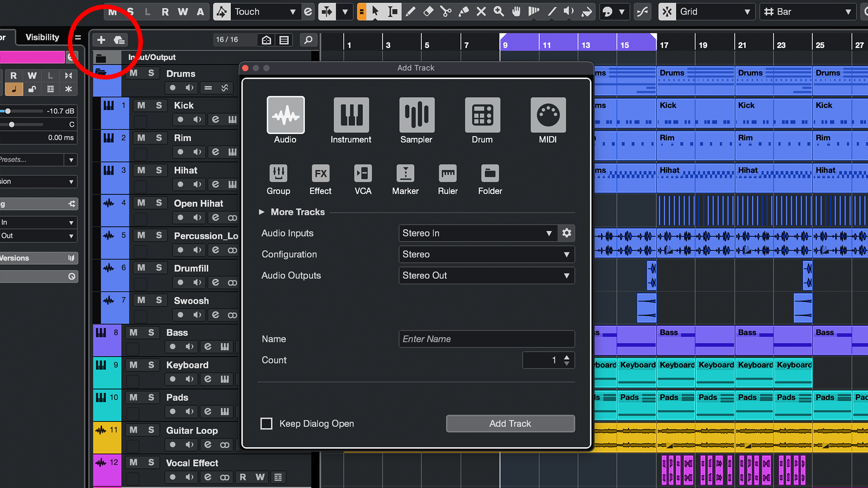
Task: Select the Draw pencil tool
Action: [410, 12]
